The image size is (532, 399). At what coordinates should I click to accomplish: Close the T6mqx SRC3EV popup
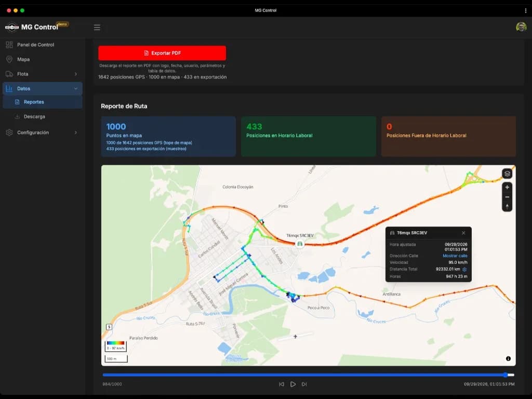463,233
